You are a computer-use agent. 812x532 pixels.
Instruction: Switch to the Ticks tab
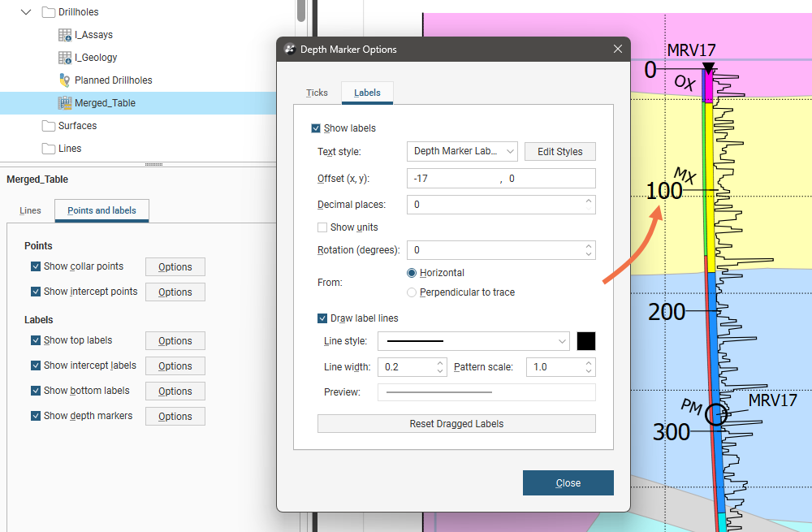tap(317, 93)
